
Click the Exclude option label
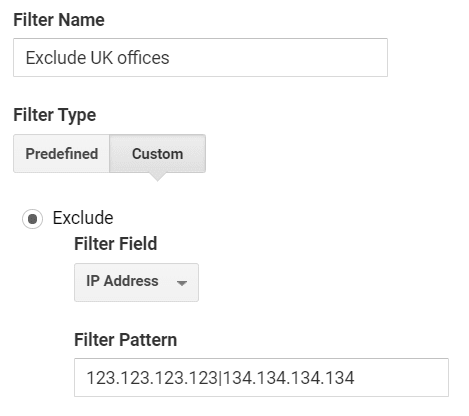pos(83,218)
